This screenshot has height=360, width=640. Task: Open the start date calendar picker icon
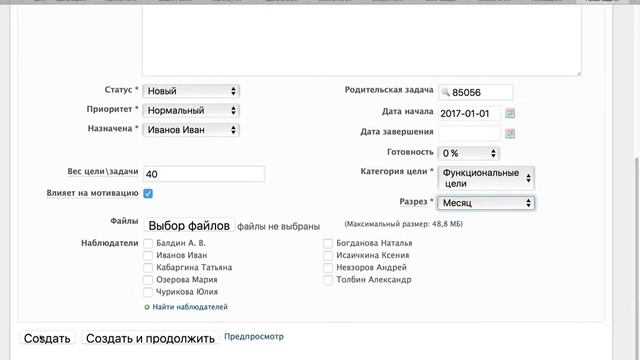(x=510, y=113)
